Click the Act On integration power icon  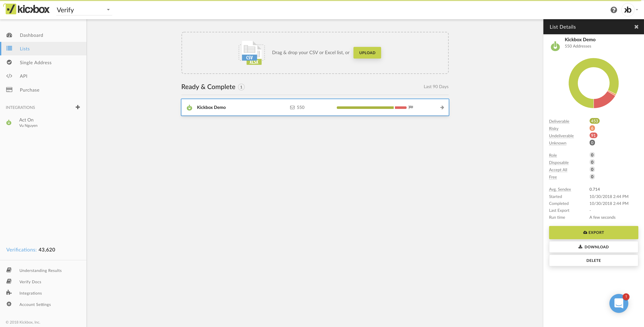[x=9, y=122]
